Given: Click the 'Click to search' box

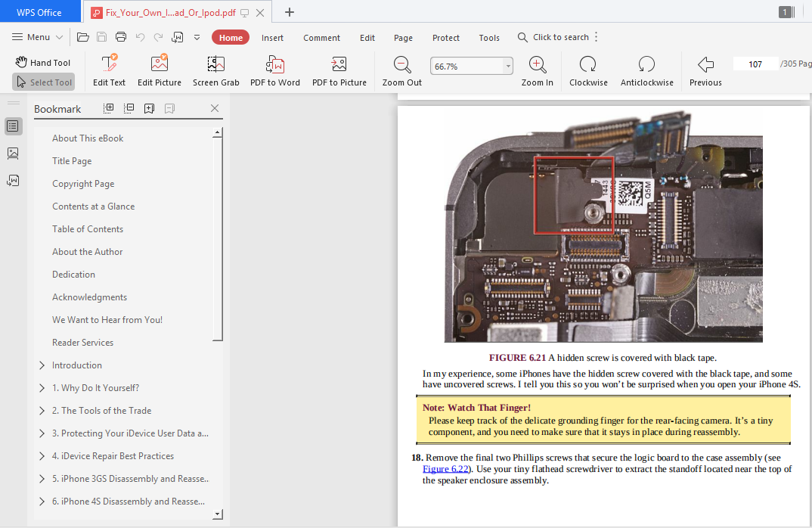Looking at the screenshot, I should (x=553, y=37).
